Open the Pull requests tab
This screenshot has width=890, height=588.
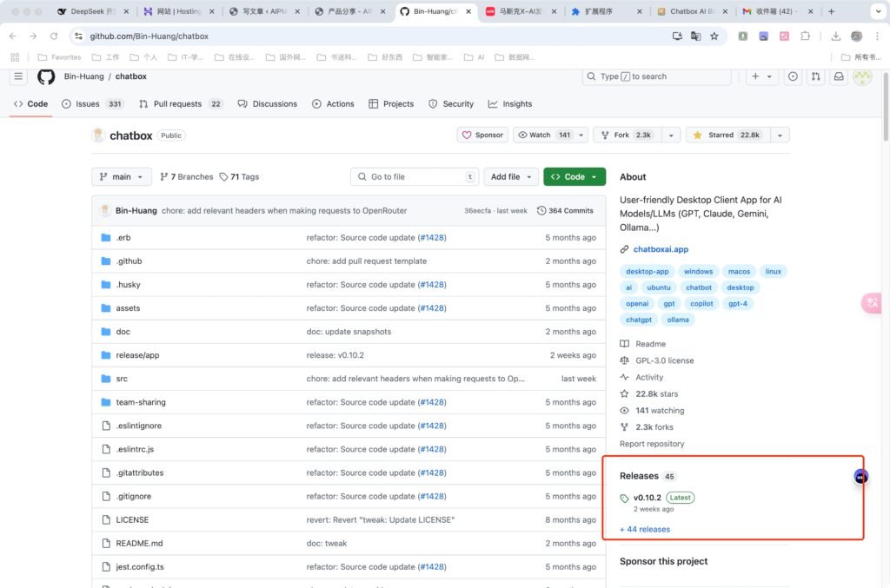tap(181, 103)
